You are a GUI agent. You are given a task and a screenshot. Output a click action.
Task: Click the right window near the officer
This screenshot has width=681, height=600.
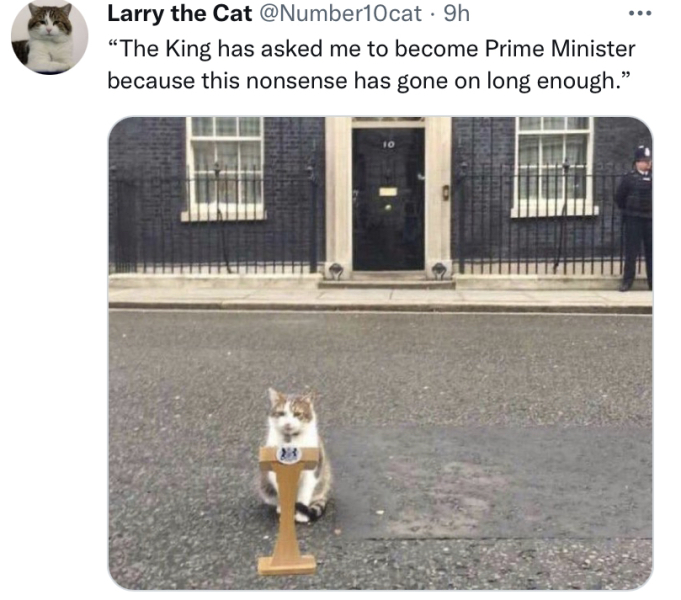click(x=553, y=166)
